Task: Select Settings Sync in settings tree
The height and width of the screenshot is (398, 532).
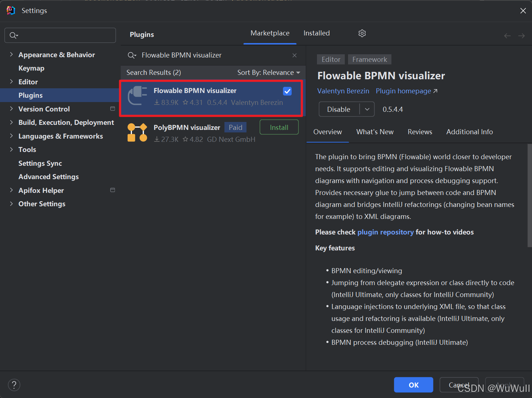Action: pyautogui.click(x=40, y=163)
